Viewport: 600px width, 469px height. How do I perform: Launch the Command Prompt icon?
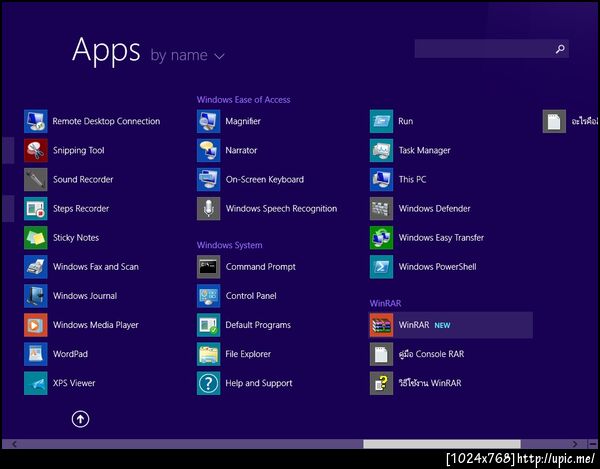pyautogui.click(x=209, y=267)
